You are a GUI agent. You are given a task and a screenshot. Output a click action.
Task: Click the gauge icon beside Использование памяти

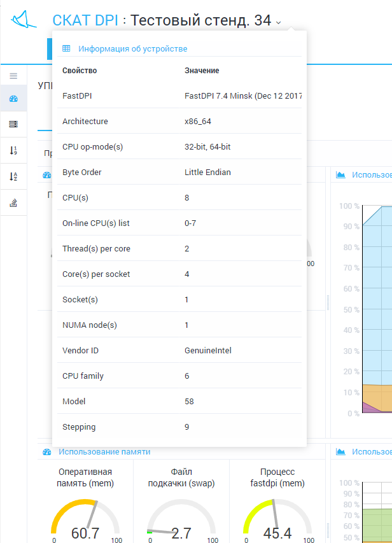click(46, 451)
